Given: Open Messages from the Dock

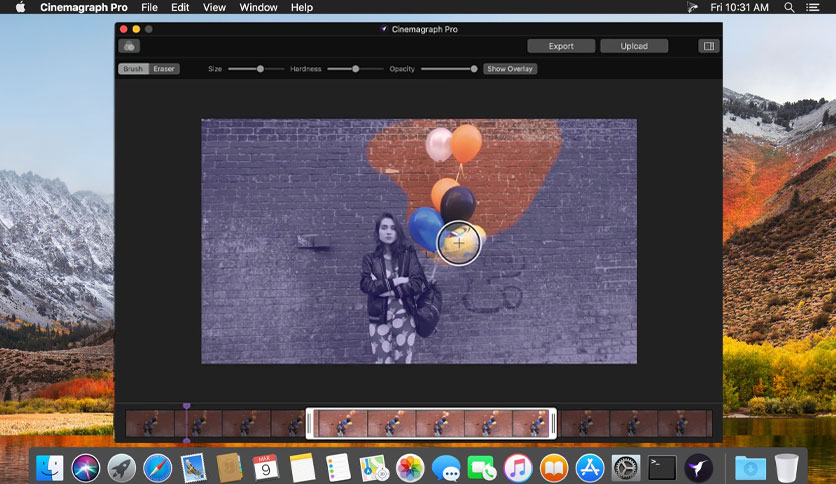Looking at the screenshot, I should (446, 468).
